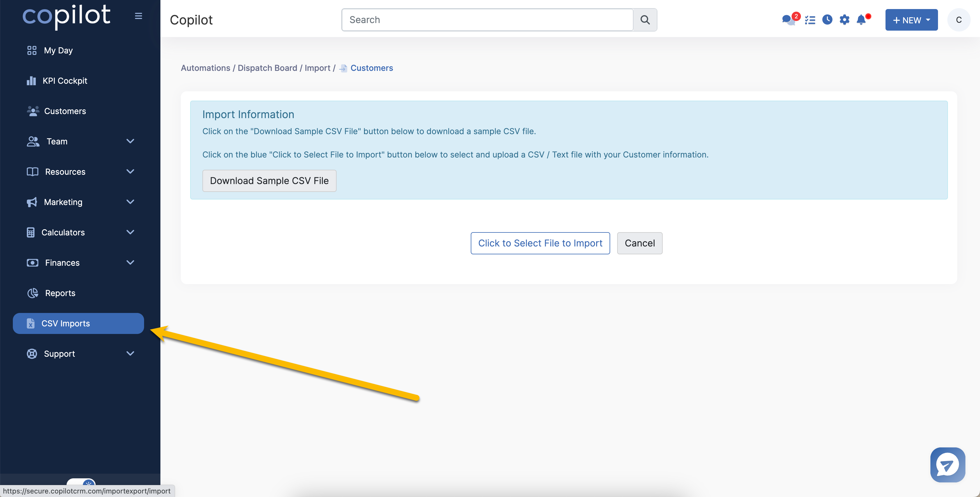
Task: Open the Marketing menu label
Action: pos(63,202)
